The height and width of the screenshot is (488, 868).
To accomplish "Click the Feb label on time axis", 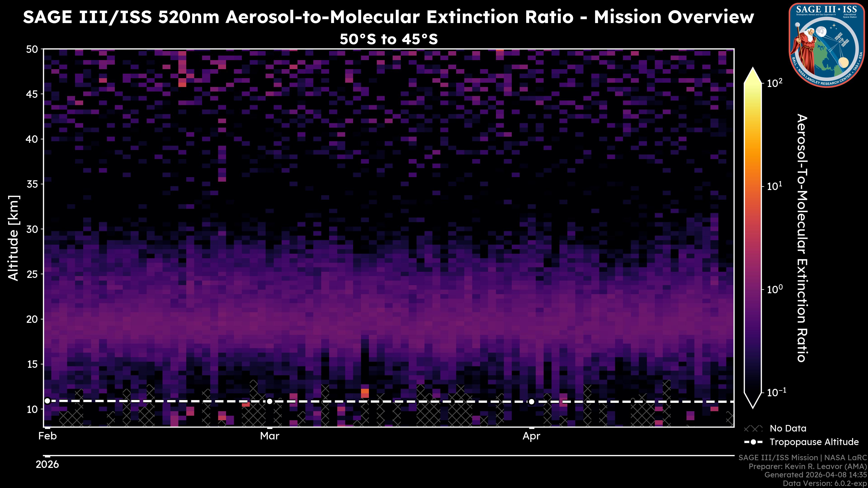I will (x=47, y=436).
